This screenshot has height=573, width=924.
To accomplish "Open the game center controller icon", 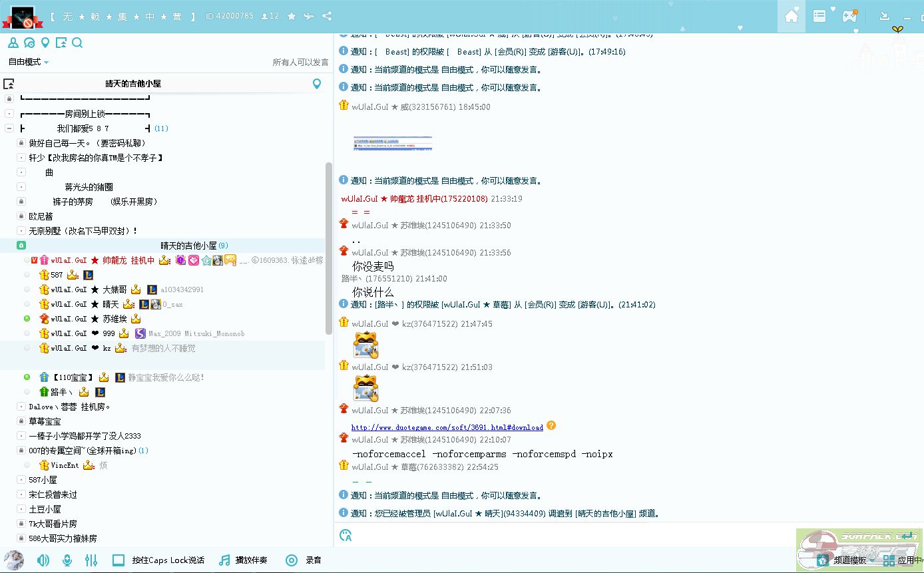I will pos(849,16).
